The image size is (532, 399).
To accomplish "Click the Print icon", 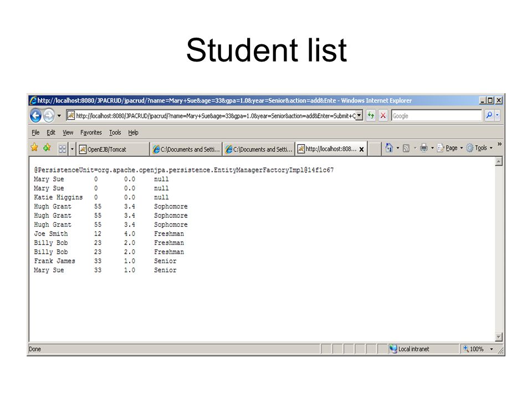I will tap(424, 148).
